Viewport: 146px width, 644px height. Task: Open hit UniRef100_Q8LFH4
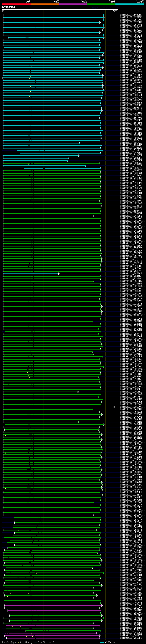131,42
